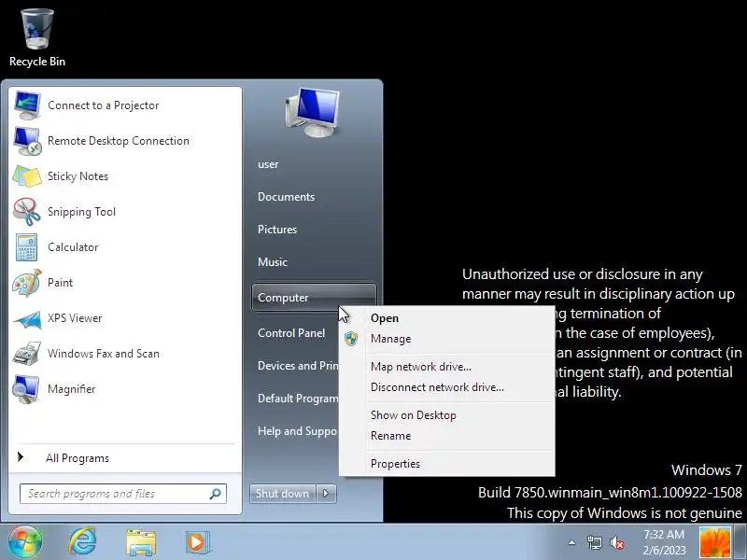Open Devices and Printers

click(298, 366)
